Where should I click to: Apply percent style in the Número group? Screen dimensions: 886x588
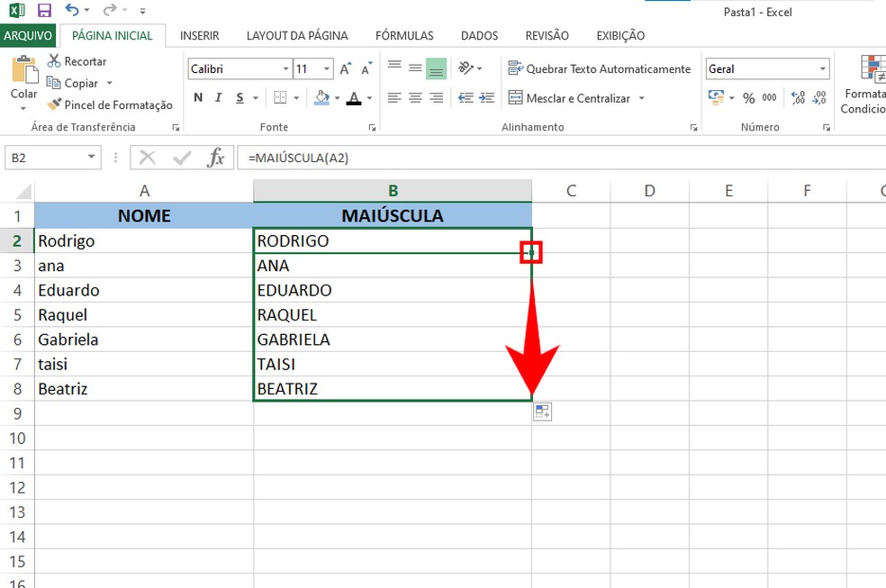[749, 96]
